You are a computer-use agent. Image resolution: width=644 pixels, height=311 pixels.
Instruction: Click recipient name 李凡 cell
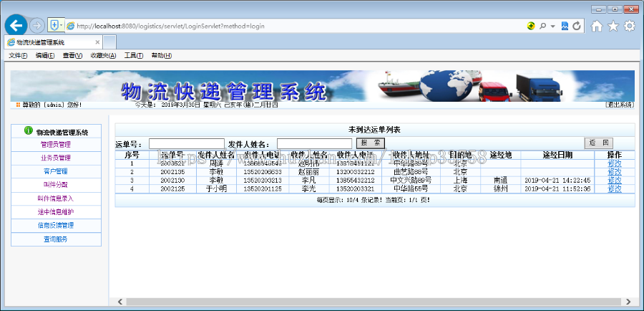click(309, 180)
